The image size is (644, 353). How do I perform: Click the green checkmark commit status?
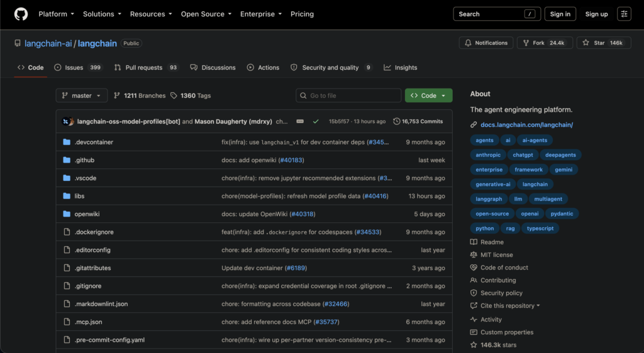pyautogui.click(x=316, y=121)
